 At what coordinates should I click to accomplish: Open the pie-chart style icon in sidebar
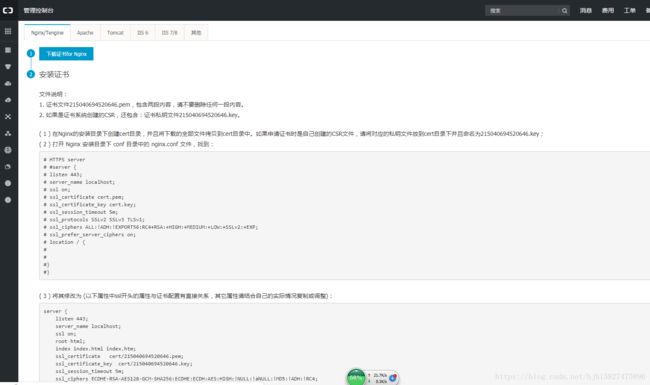[x=8, y=167]
